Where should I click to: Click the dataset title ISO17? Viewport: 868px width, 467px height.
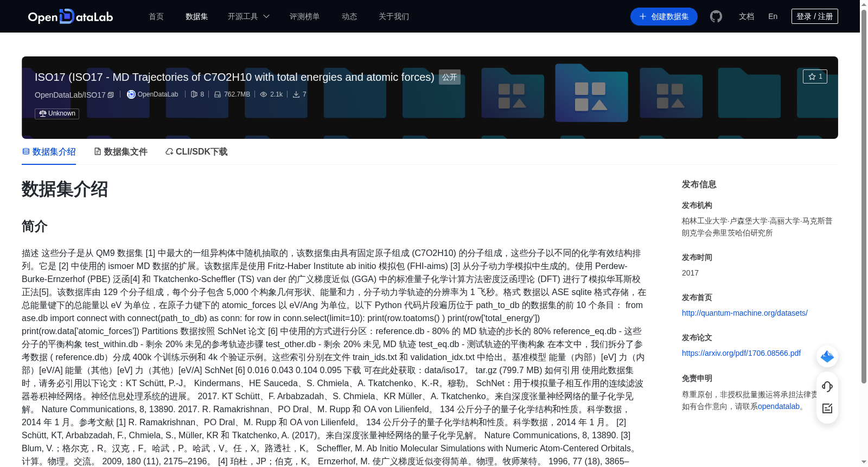234,77
